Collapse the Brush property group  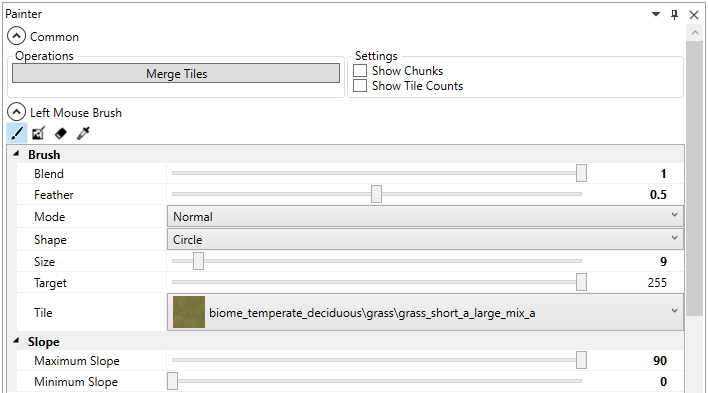[16, 154]
